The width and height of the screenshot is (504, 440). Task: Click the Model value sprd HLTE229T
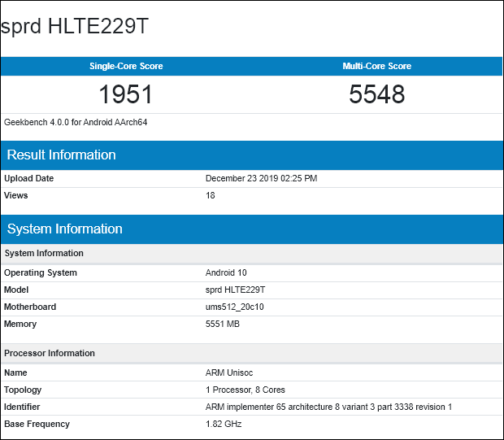pos(236,290)
